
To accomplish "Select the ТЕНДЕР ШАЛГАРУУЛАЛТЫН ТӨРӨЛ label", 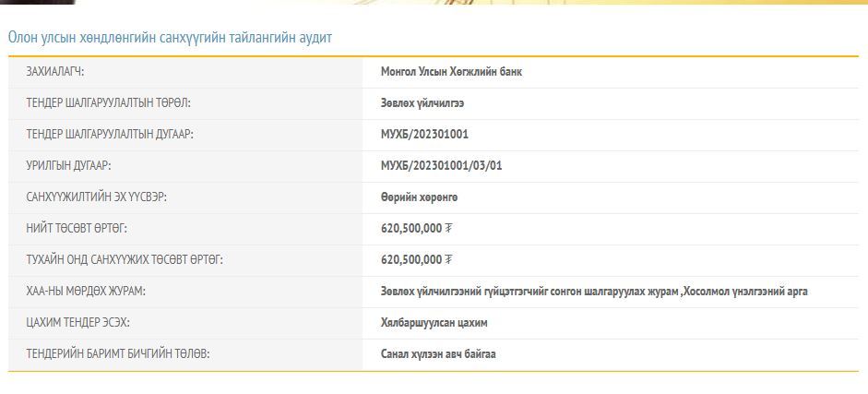I will 109,103.
